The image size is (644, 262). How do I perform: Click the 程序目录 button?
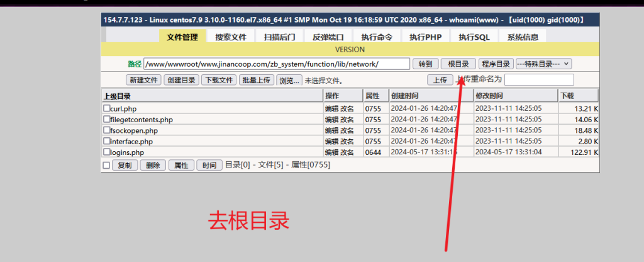496,64
